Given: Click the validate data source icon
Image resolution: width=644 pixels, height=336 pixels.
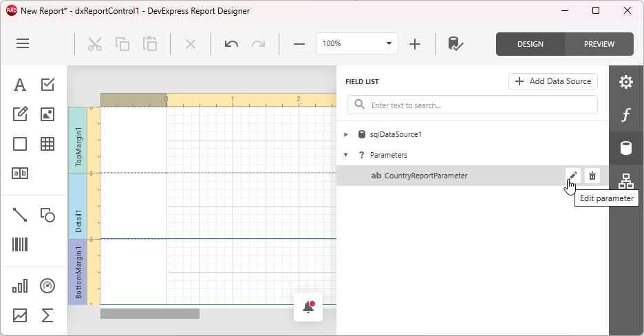Looking at the screenshot, I should [x=455, y=43].
